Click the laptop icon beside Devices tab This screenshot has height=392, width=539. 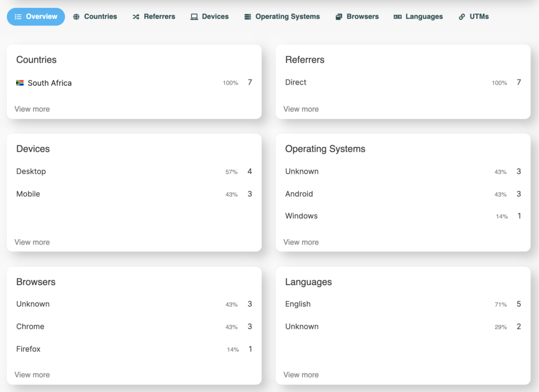[x=194, y=17]
